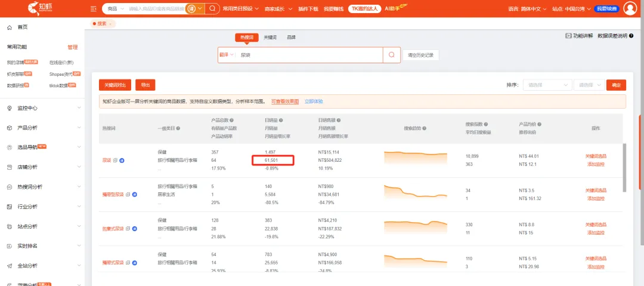Open 我要赚钱 in top menu
644x286 pixels.
click(x=333, y=8)
